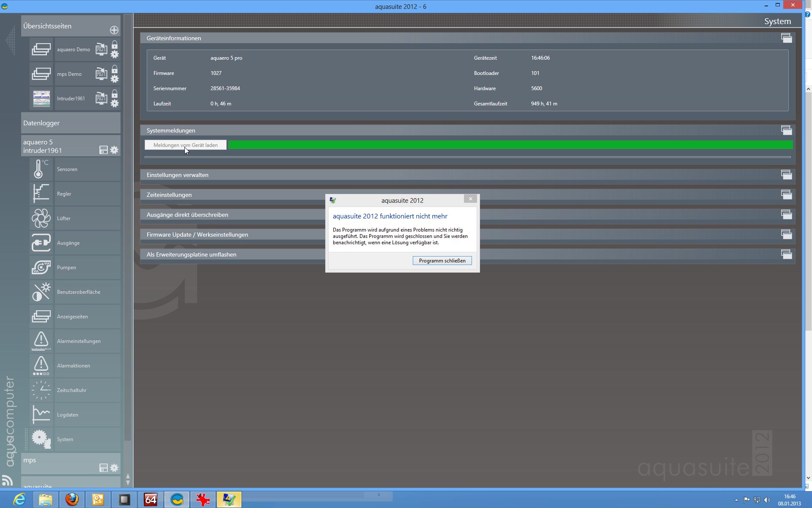812x508 pixels.
Task: Click the Zeitschaltuhr clock icon
Action: click(x=41, y=390)
